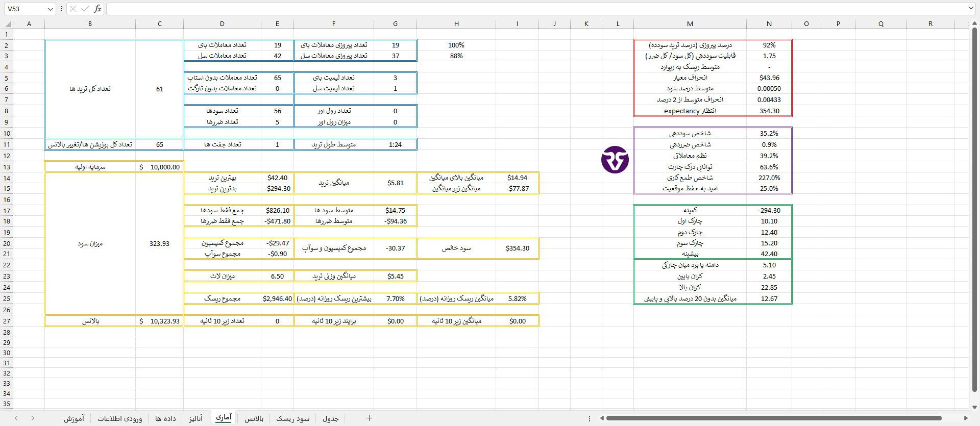
Task: Select column header H
Action: (x=456, y=23)
